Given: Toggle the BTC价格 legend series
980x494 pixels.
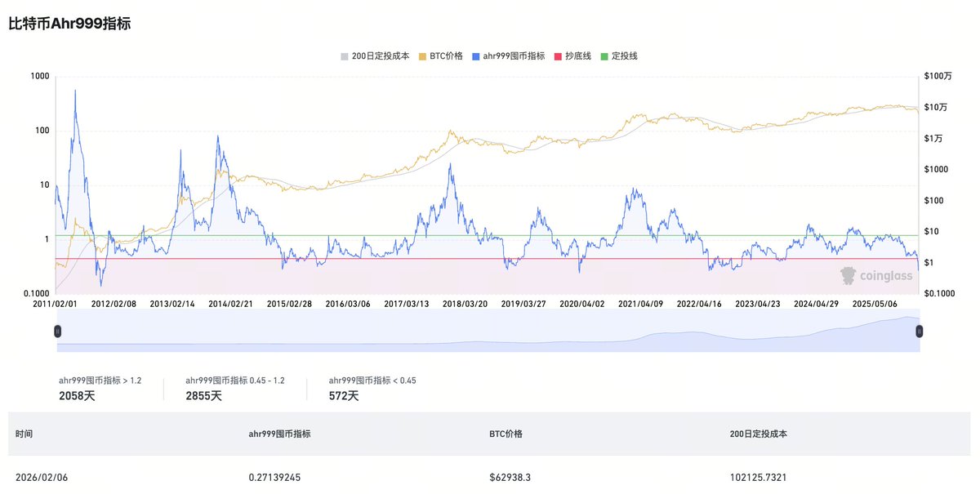Looking at the screenshot, I should 440,56.
